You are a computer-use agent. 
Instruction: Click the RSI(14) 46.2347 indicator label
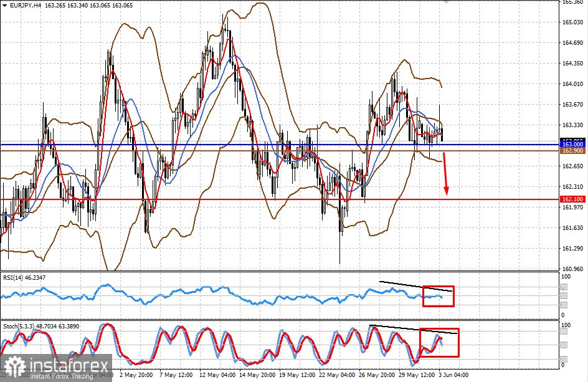pos(24,278)
